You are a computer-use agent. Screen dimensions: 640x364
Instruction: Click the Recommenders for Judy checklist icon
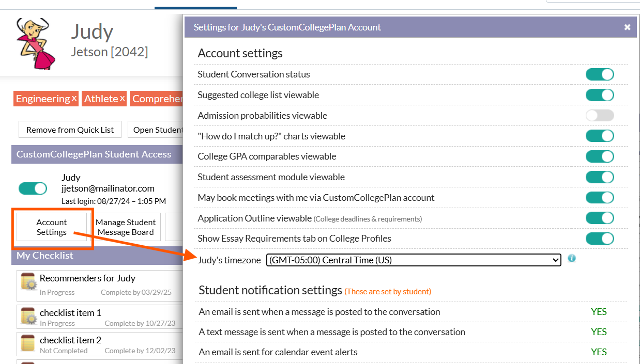pos(28,282)
